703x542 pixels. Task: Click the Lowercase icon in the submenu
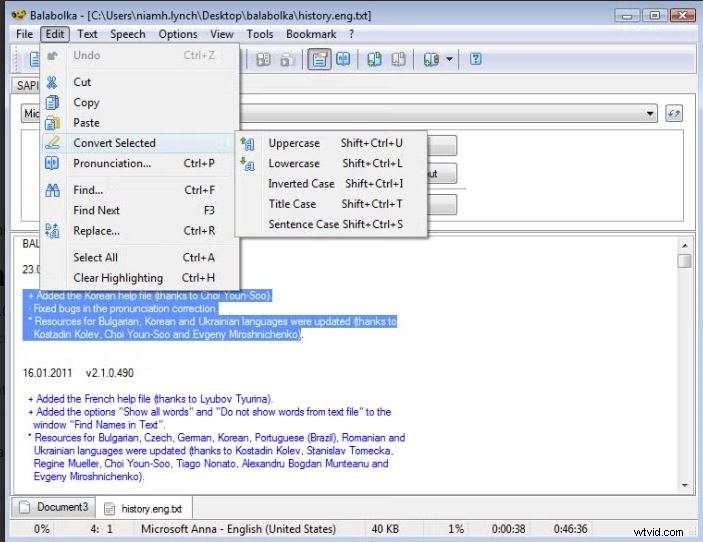[249, 163]
